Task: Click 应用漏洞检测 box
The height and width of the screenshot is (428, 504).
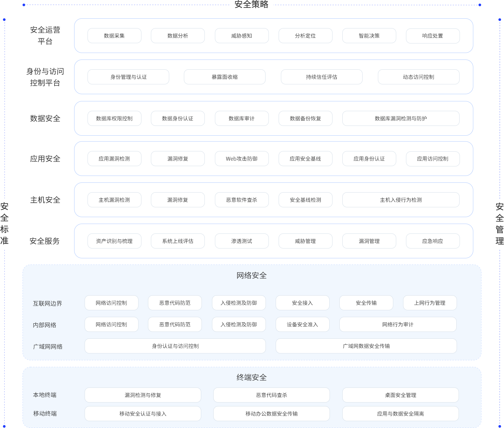Action: (x=114, y=159)
